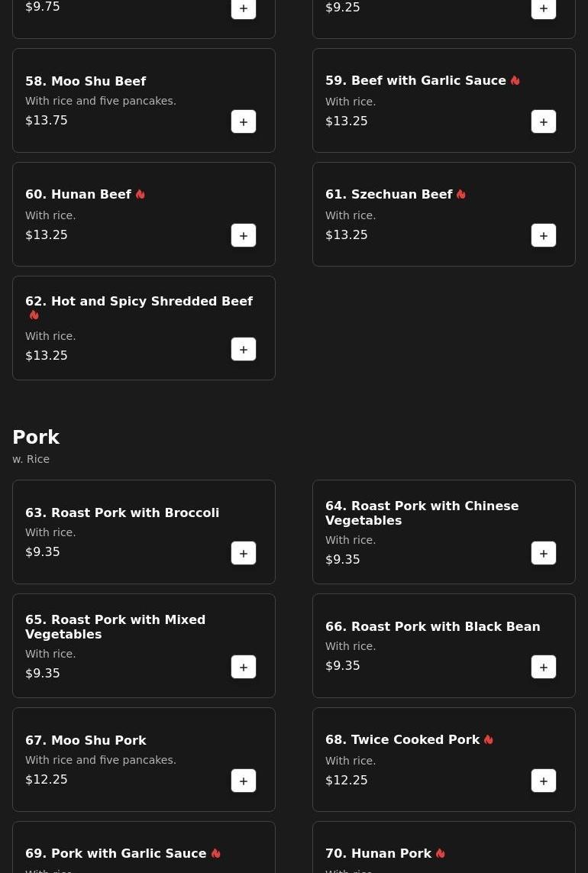Open 58. Moo Shu Beef item card

pyautogui.click(x=144, y=100)
